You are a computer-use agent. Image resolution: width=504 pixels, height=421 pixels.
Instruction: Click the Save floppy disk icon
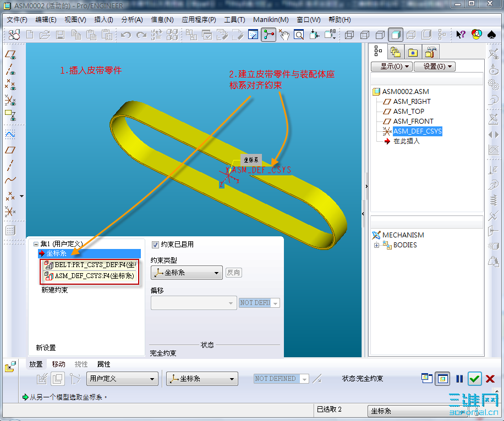(x=60, y=35)
